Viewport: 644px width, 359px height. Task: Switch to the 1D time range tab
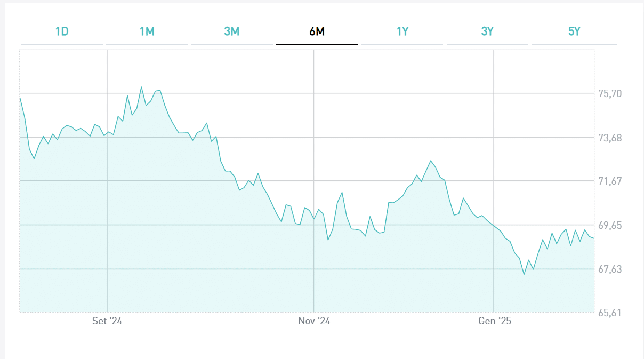point(62,31)
